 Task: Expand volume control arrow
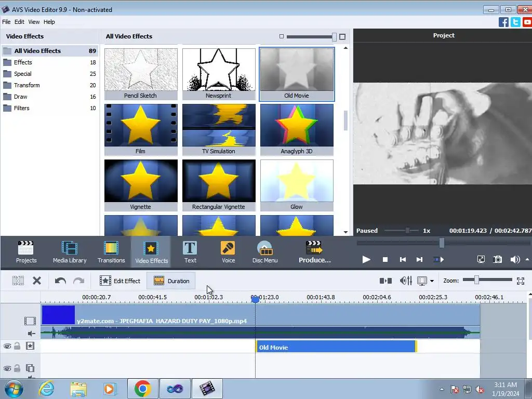click(527, 260)
